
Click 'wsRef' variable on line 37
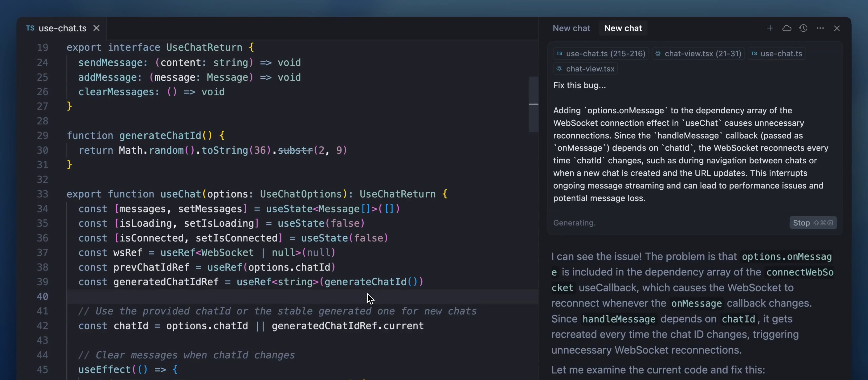[x=128, y=253]
